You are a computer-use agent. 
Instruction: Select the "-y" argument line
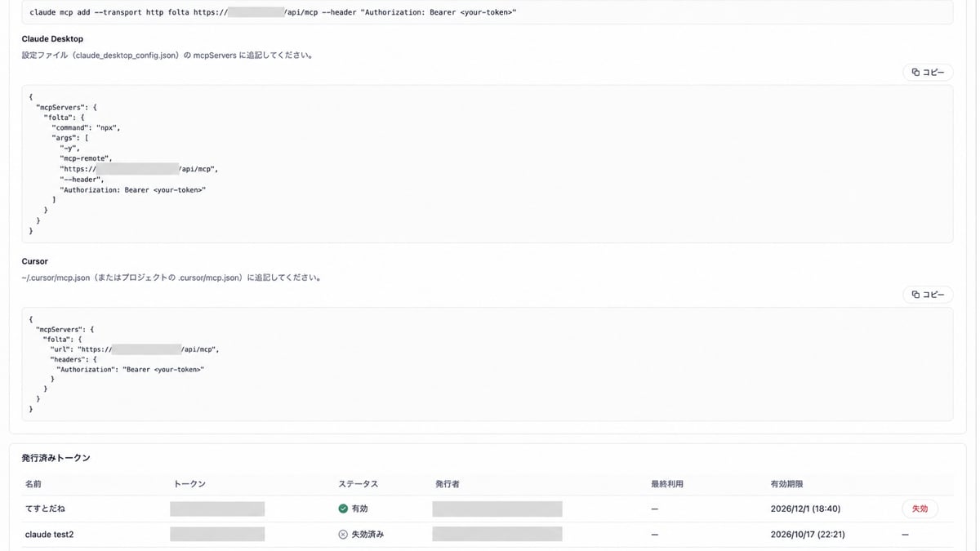point(70,148)
